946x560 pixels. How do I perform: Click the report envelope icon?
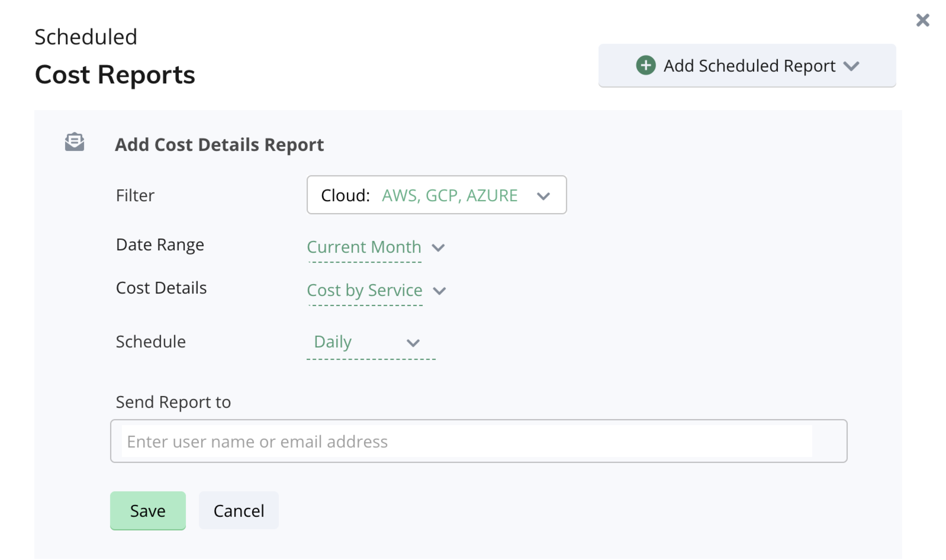[75, 142]
